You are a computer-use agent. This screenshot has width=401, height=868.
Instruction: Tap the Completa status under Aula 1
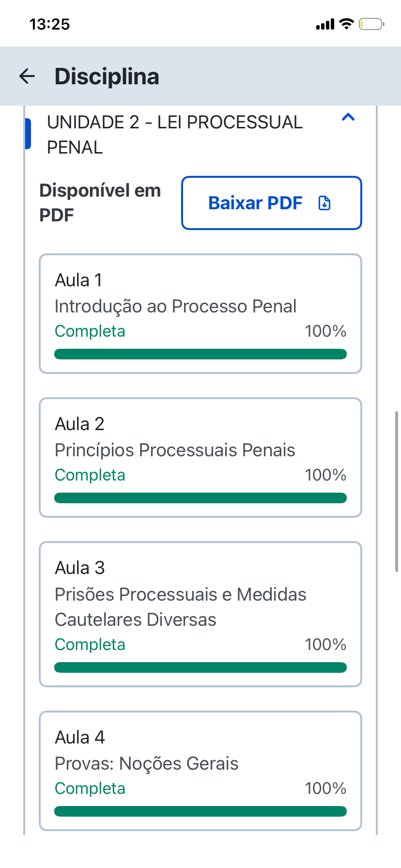pyautogui.click(x=90, y=331)
